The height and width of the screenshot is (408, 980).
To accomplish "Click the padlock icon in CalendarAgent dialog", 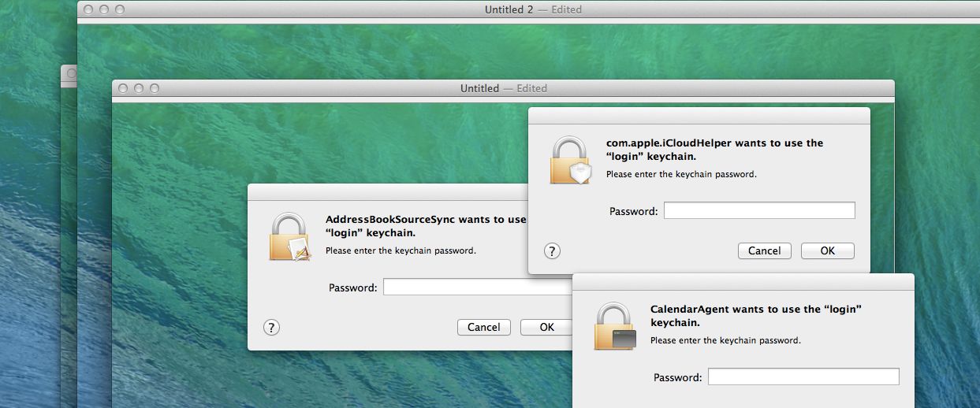I will (x=614, y=327).
